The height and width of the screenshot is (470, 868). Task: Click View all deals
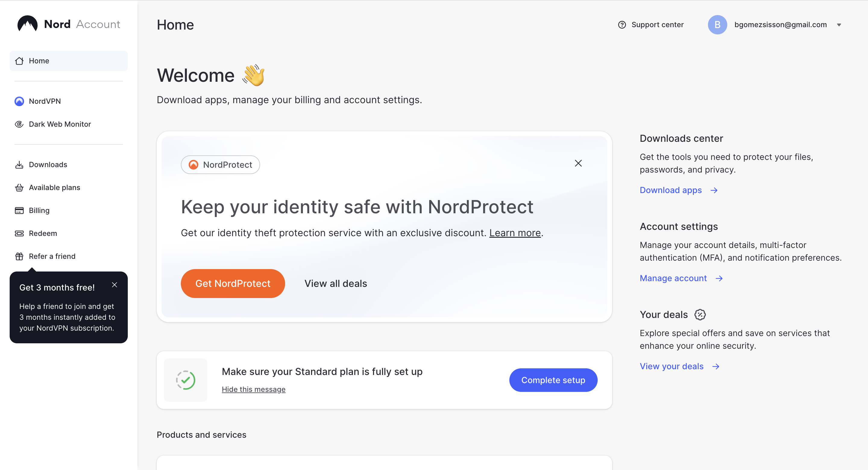pos(336,284)
